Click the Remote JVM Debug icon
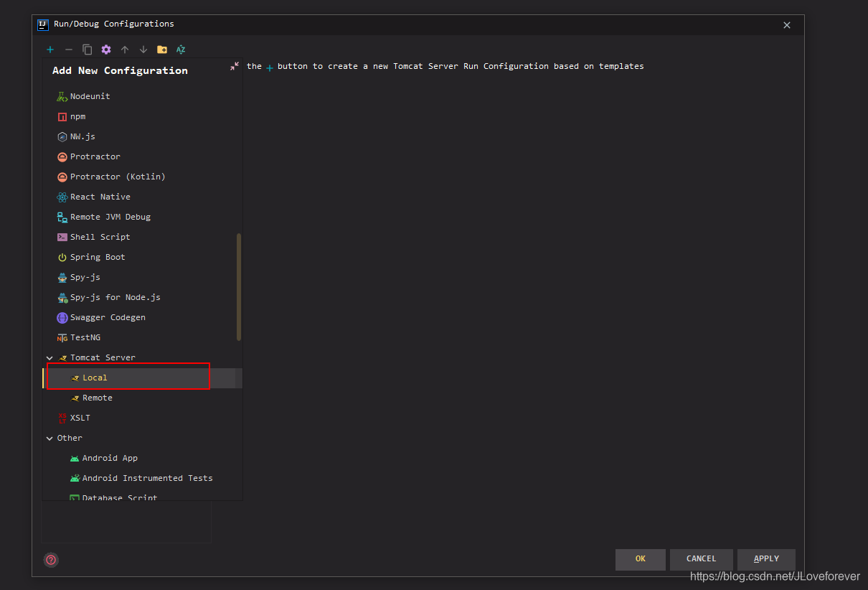Viewport: 868px width, 590px height. tap(62, 217)
